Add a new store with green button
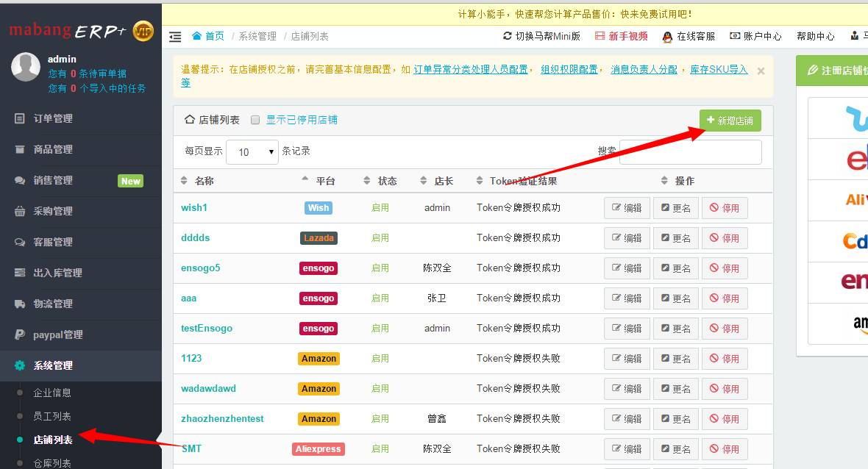This screenshot has width=868, height=469. coord(730,121)
